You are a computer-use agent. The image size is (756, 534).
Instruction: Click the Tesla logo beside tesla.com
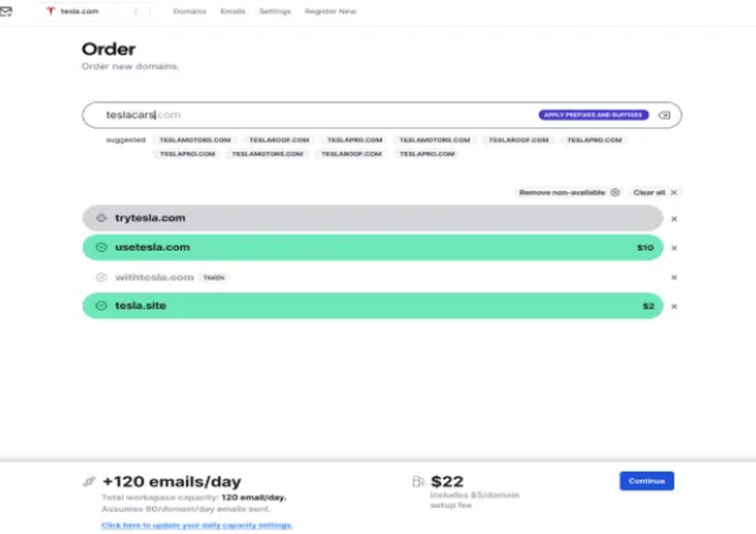pyautogui.click(x=50, y=11)
